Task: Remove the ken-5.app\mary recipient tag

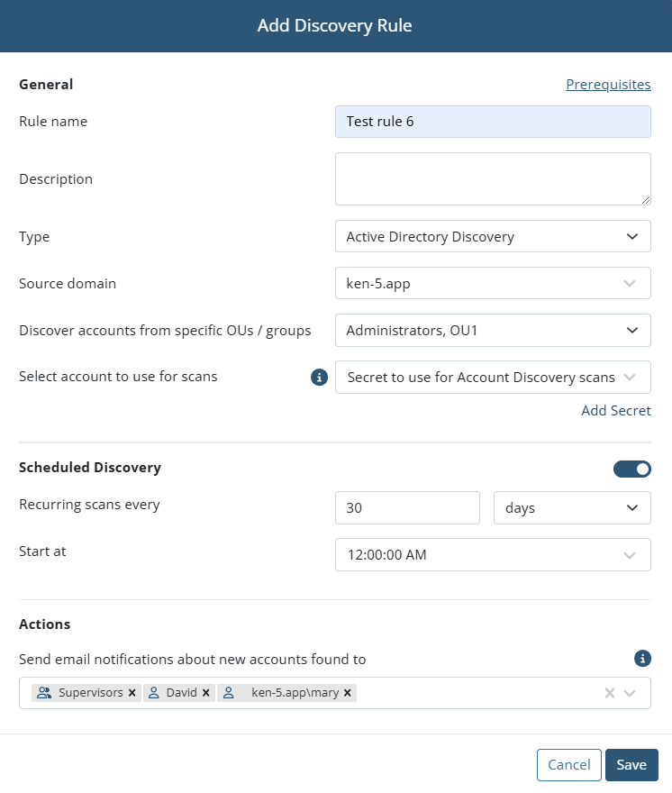Action: point(348,693)
